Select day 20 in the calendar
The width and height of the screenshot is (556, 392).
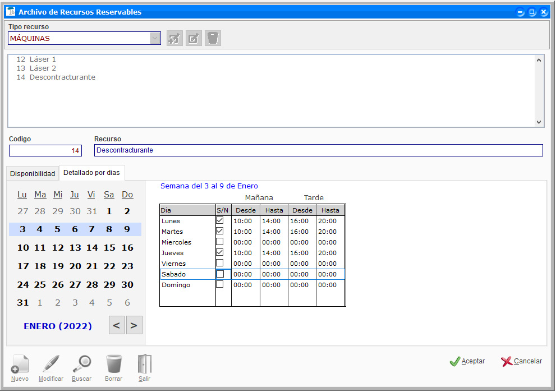coord(75,266)
